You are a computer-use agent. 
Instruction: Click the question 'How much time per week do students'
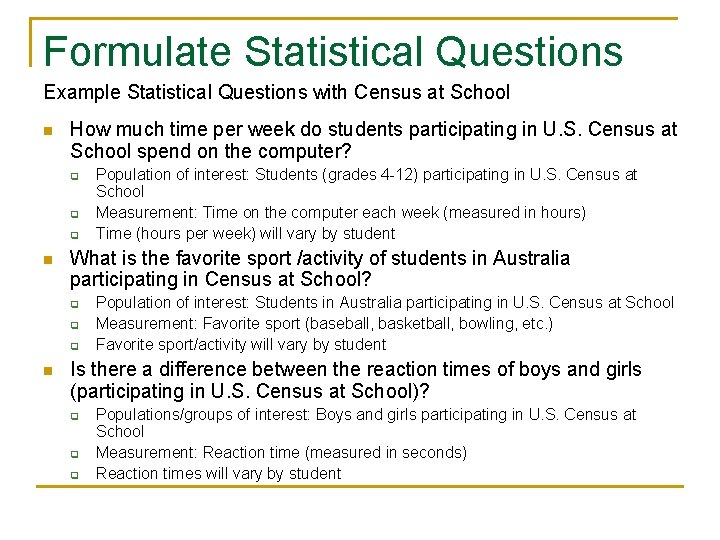(x=373, y=140)
